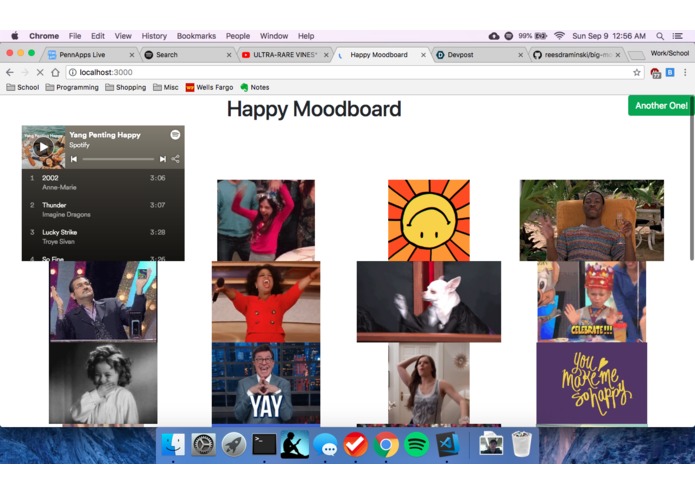The height and width of the screenshot is (494, 695).
Task: Open Spotlight search magnifier icon
Action: [x=660, y=36]
